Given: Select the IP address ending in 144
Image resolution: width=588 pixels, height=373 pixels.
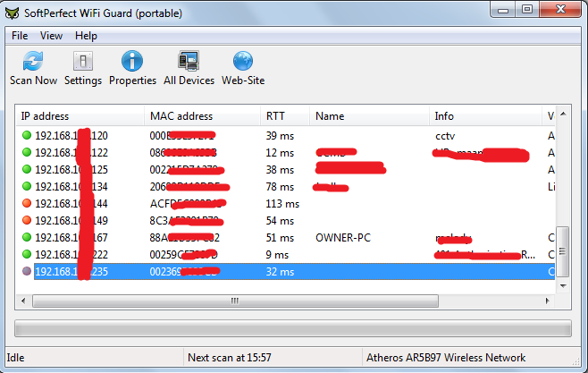Looking at the screenshot, I should pos(71,203).
